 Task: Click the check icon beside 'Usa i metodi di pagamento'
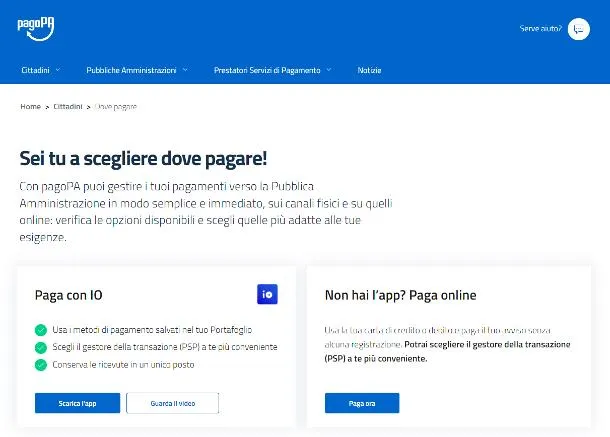pyautogui.click(x=41, y=330)
